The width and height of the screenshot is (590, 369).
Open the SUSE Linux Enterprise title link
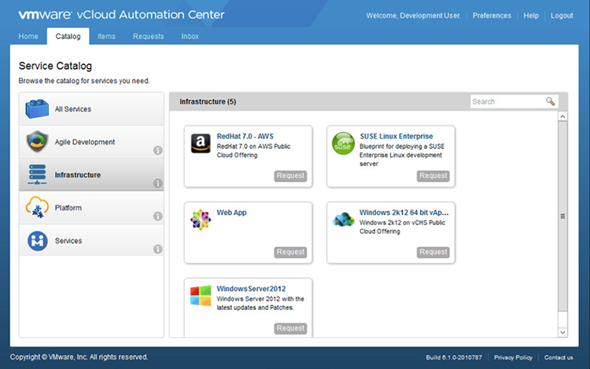pyautogui.click(x=396, y=136)
